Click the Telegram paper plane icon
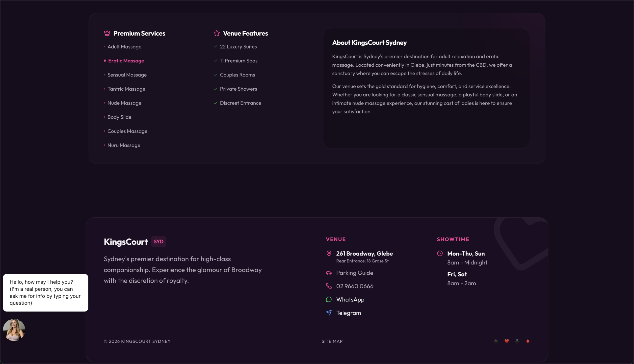The height and width of the screenshot is (364, 634). (329, 312)
